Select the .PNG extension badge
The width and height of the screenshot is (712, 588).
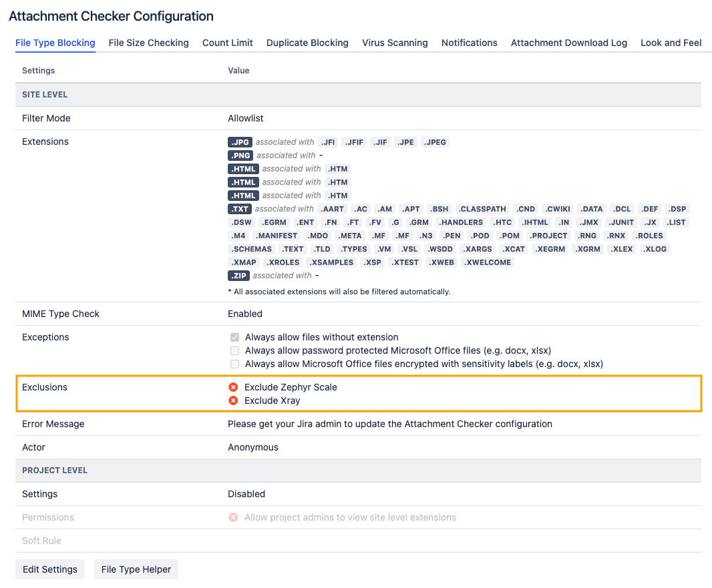click(x=240, y=155)
